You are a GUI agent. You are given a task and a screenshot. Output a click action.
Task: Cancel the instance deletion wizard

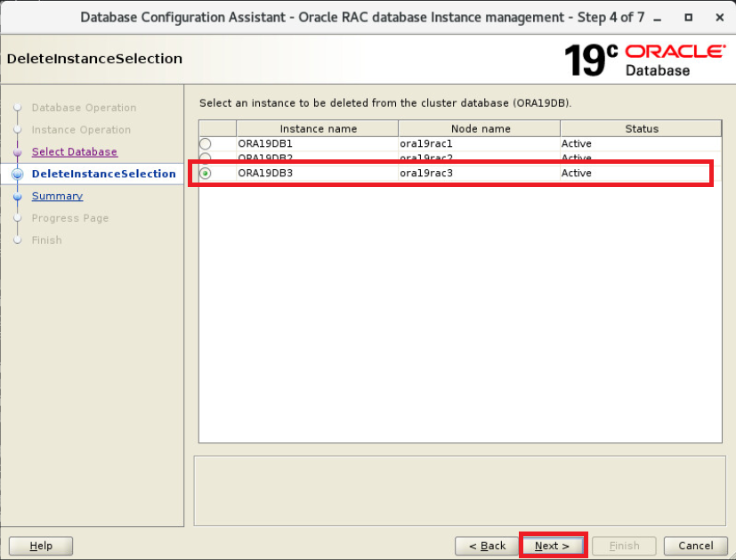[696, 546]
